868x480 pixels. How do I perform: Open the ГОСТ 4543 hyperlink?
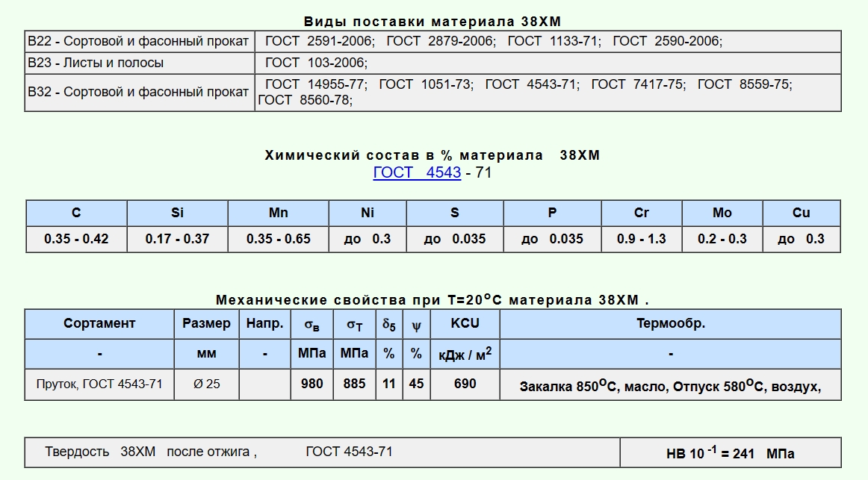(x=417, y=173)
